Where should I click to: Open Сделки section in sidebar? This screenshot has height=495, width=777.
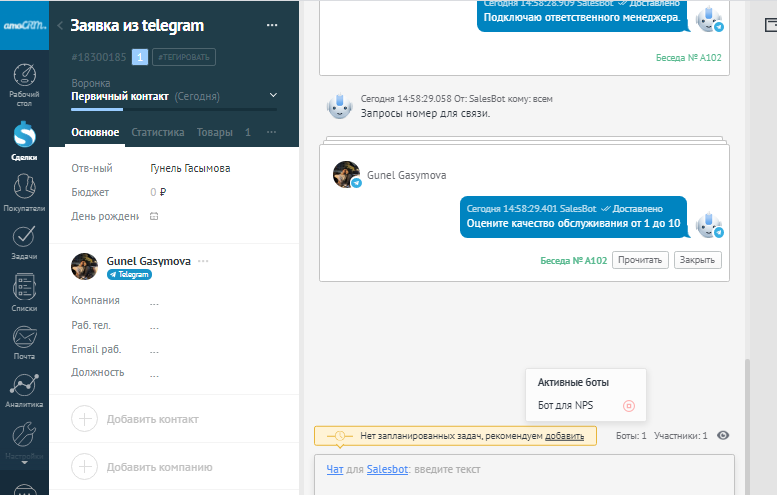[24, 139]
